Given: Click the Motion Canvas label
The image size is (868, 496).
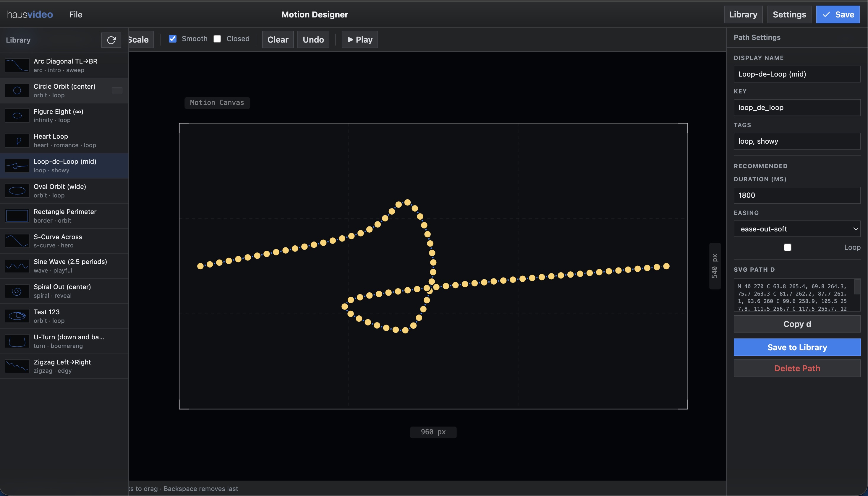Looking at the screenshot, I should (217, 103).
